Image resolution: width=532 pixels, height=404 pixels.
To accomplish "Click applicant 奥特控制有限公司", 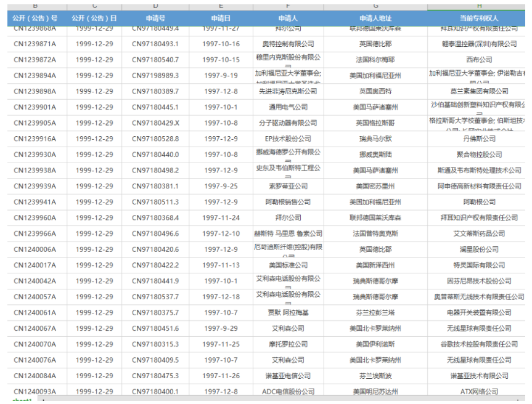I will coord(288,44).
